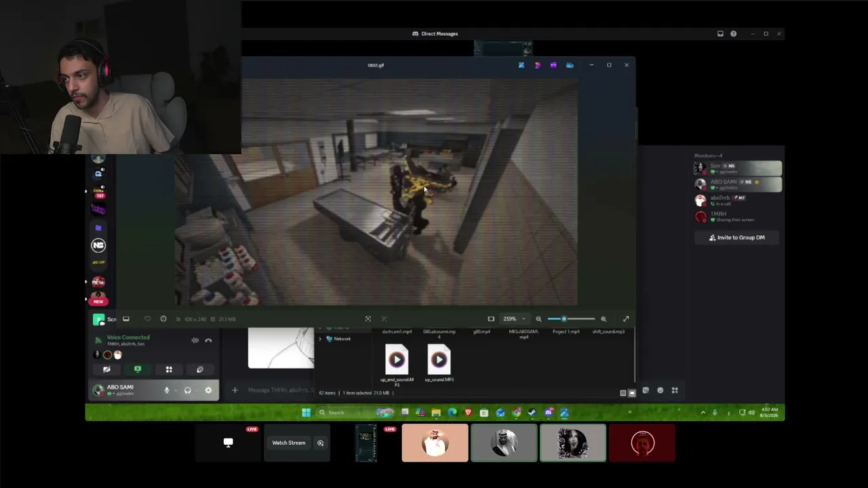Open the Discord activities launcher
The image size is (868, 488).
click(x=169, y=369)
